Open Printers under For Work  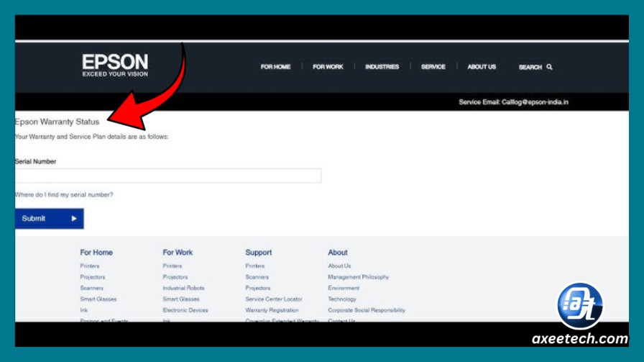pos(172,266)
